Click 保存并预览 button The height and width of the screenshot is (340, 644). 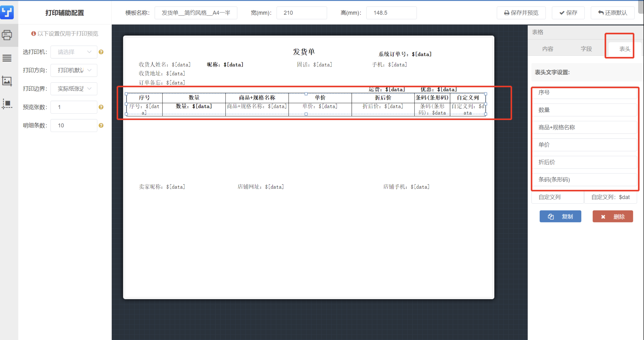(521, 13)
